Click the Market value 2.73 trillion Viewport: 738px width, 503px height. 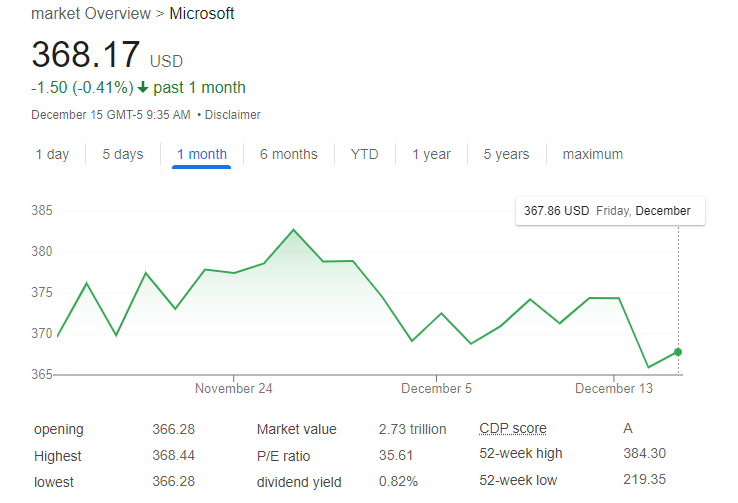click(x=412, y=429)
